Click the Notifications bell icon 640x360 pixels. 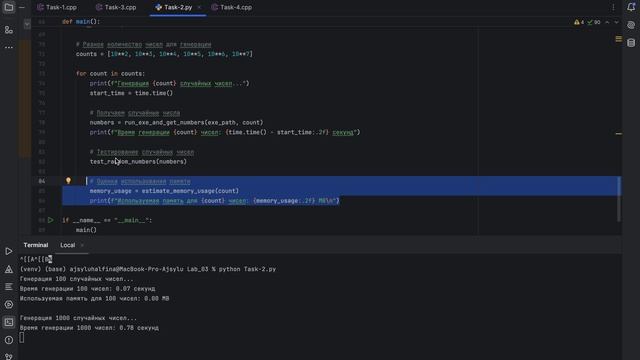pyautogui.click(x=631, y=7)
